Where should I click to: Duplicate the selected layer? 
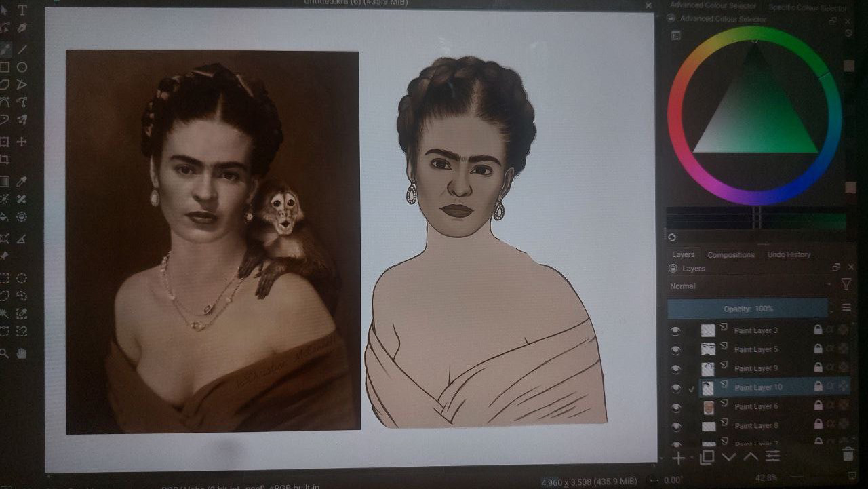[707, 457]
